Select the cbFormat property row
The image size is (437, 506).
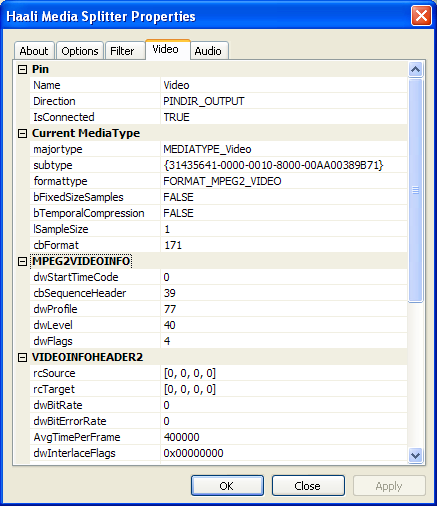[x=218, y=245]
